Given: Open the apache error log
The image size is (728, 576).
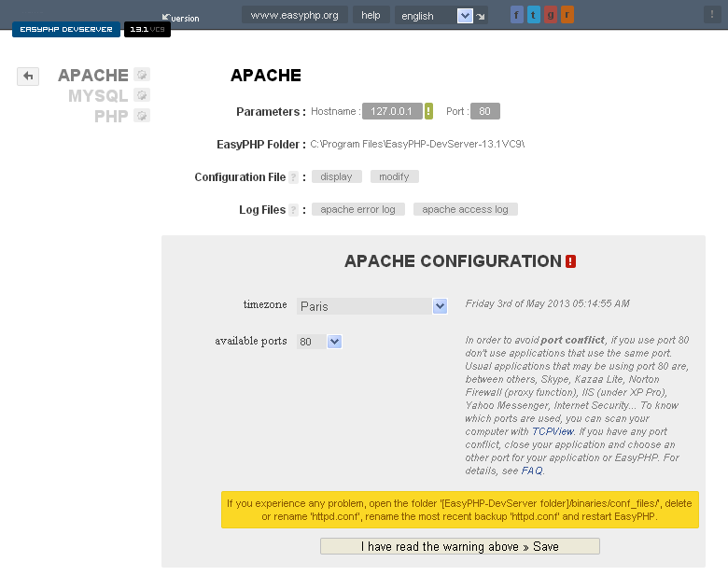Looking at the screenshot, I should [358, 209].
